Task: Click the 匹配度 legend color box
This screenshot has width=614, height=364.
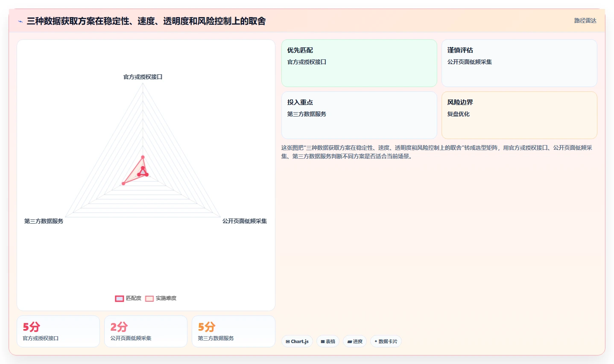Action: coord(120,299)
